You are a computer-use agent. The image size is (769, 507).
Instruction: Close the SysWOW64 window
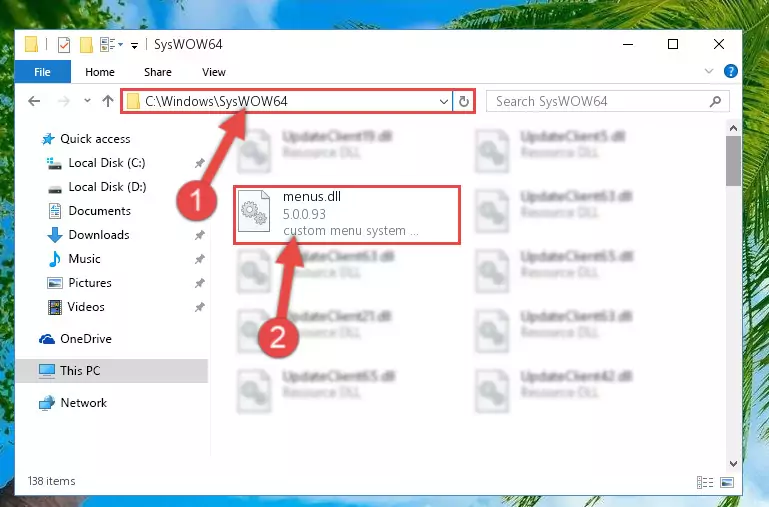[718, 45]
